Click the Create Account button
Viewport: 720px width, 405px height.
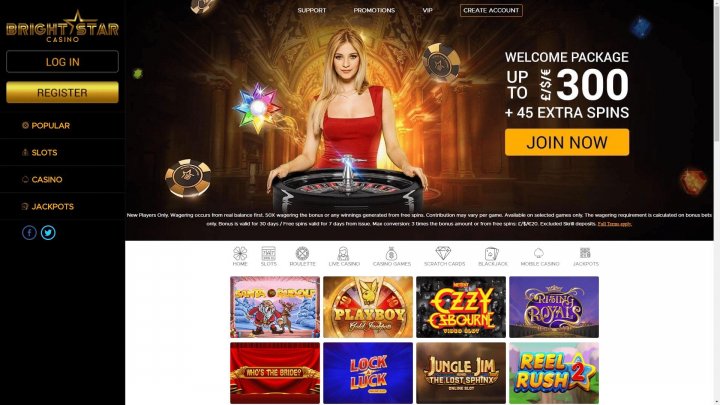491,10
